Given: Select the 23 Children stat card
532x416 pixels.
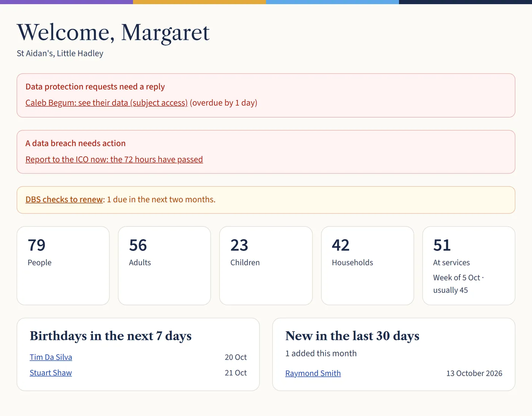Looking at the screenshot, I should (x=266, y=266).
